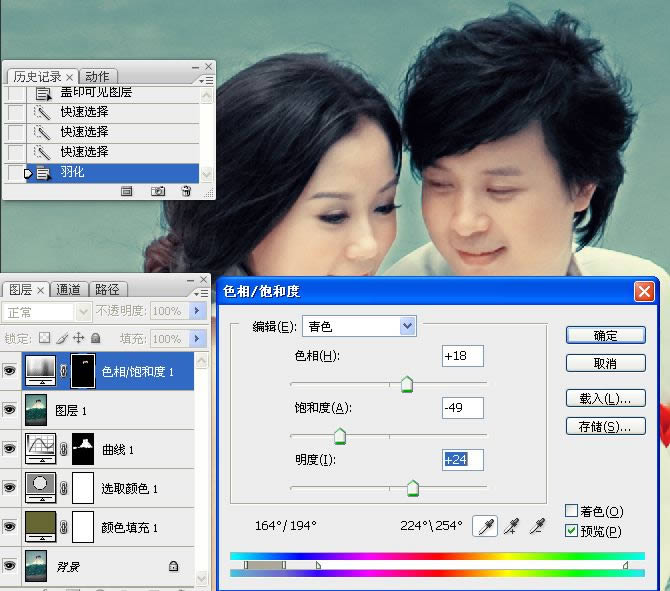The height and width of the screenshot is (591, 670).
Task: Open the 编辑 color range dropdown
Action: pos(407,326)
